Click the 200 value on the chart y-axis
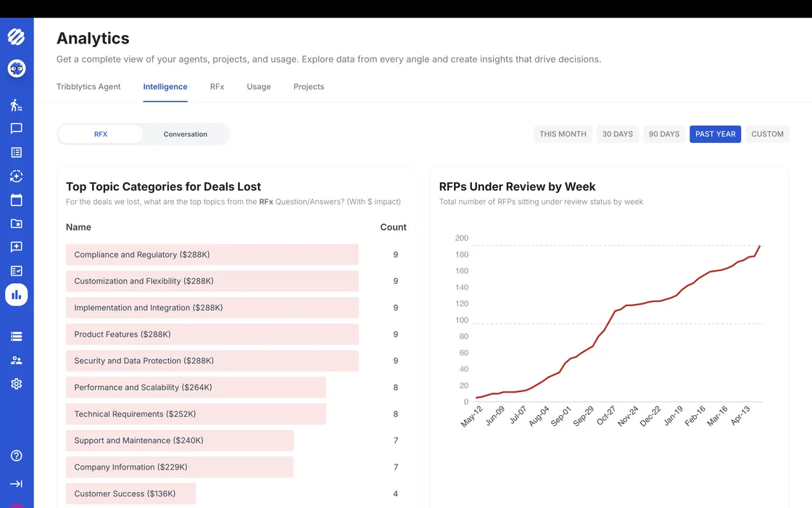Image resolution: width=812 pixels, height=508 pixels. (x=461, y=238)
